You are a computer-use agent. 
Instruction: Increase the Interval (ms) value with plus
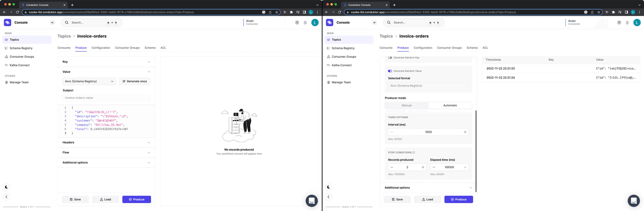click(x=465, y=132)
